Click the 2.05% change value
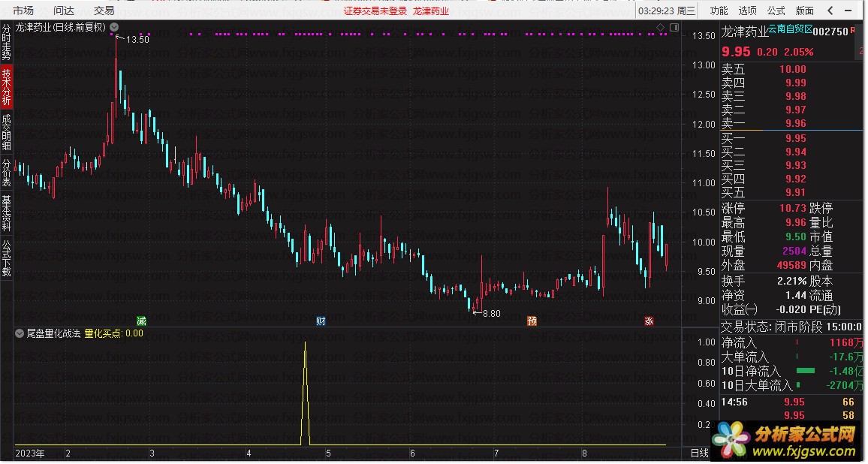This screenshot has width=868, height=464. [x=799, y=52]
